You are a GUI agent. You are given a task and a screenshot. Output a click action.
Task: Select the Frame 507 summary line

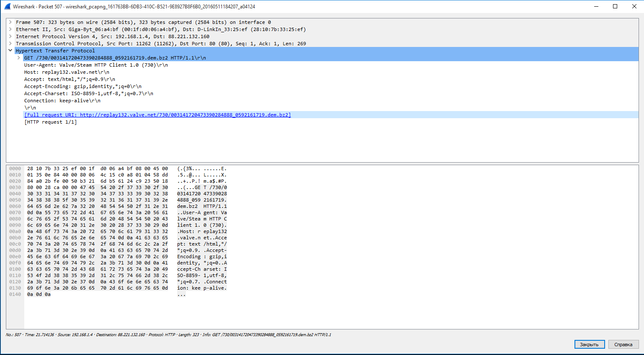[x=143, y=22]
